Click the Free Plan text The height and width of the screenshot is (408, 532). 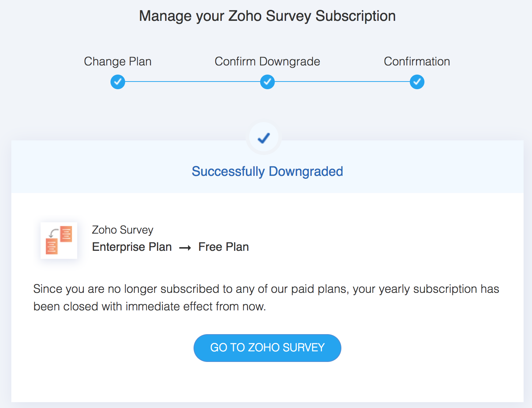point(224,247)
